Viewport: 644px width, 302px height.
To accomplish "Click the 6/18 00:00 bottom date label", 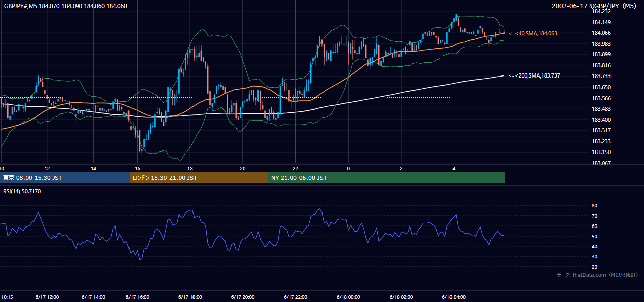I will click(348, 297).
